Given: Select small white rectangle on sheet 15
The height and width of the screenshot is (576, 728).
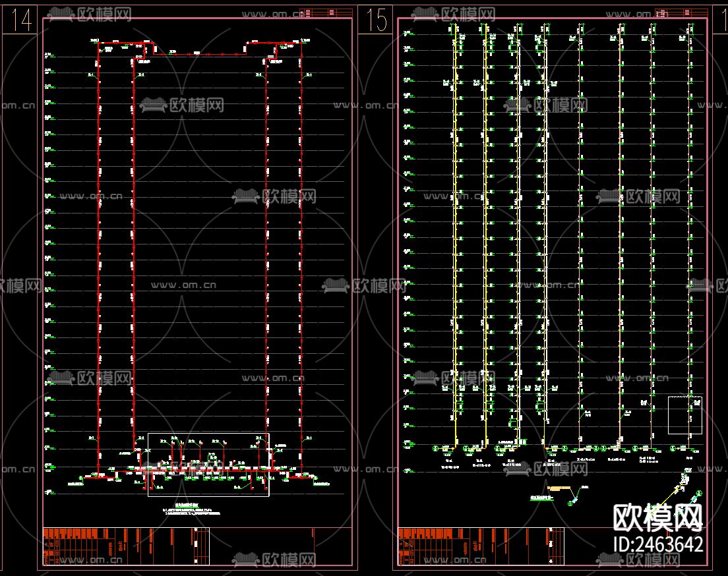Looking at the screenshot, I should click(x=685, y=415).
